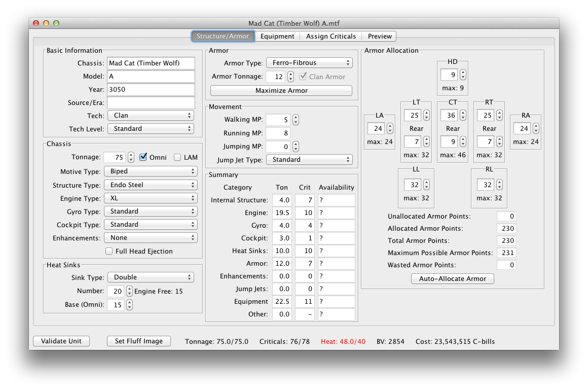Click the Engine tonnage cell 19.5

(282, 213)
